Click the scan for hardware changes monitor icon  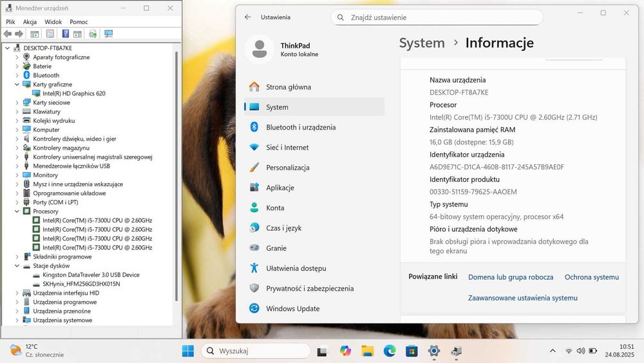tap(108, 34)
